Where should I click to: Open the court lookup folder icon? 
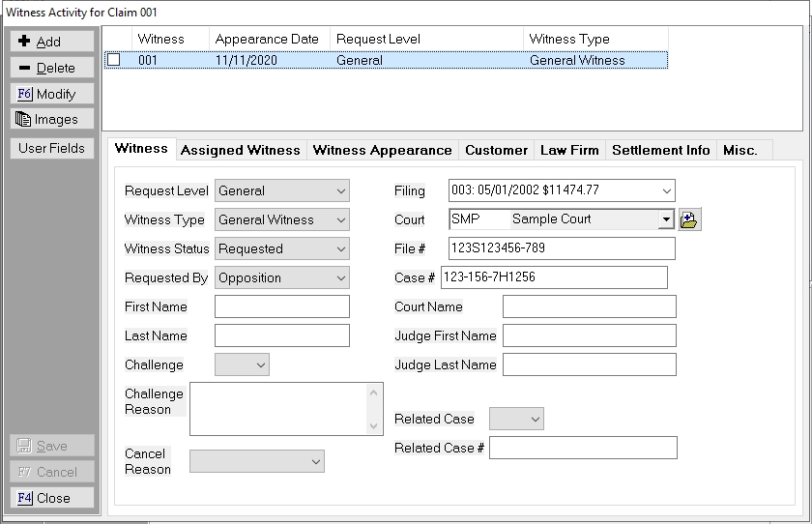[x=690, y=219]
